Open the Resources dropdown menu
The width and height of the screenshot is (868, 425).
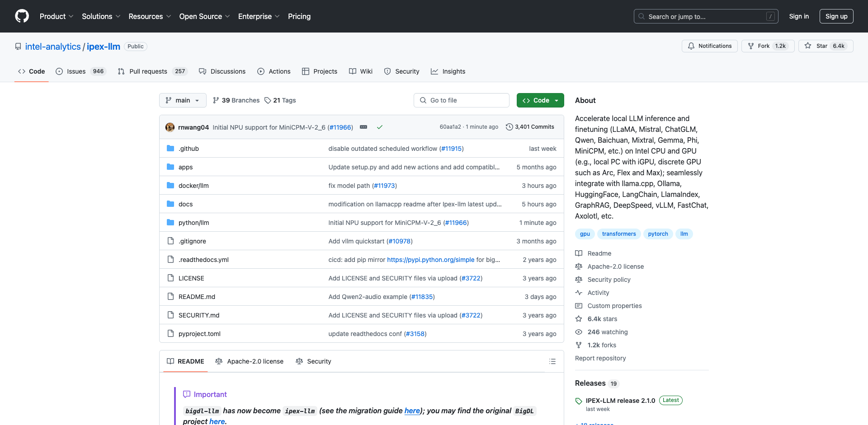[150, 16]
